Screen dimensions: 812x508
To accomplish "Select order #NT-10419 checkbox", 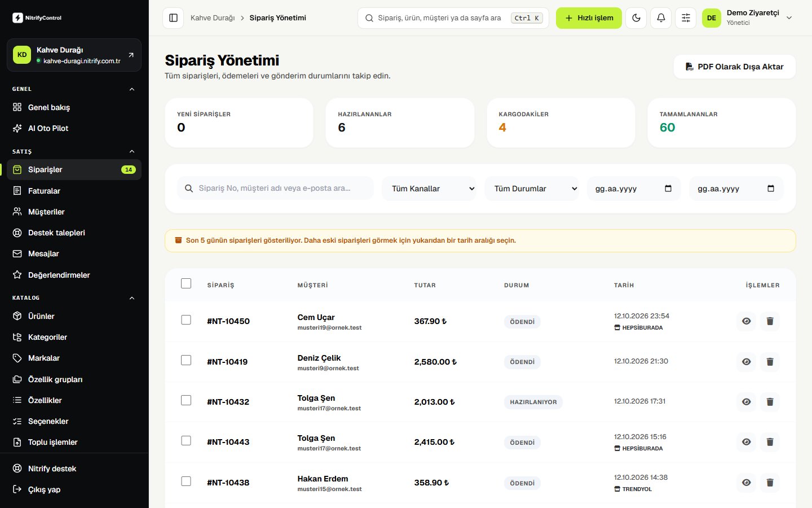I will pos(186,360).
